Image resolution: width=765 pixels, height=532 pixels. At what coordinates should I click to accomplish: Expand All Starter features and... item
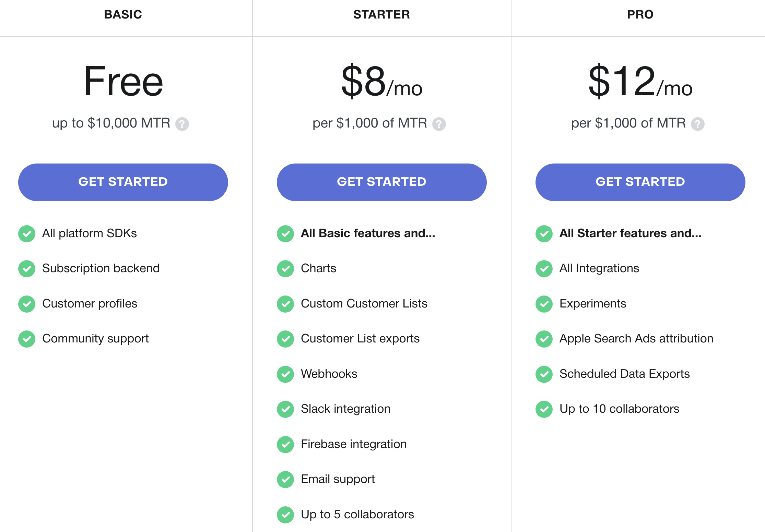pos(630,233)
